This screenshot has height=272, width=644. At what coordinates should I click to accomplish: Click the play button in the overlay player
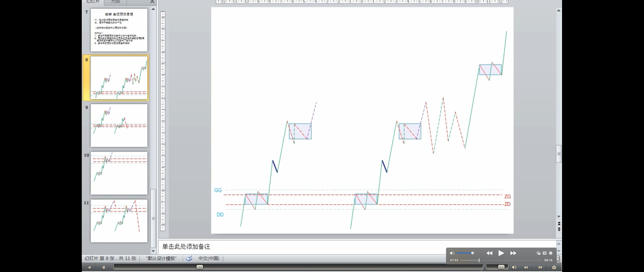pyautogui.click(x=501, y=253)
